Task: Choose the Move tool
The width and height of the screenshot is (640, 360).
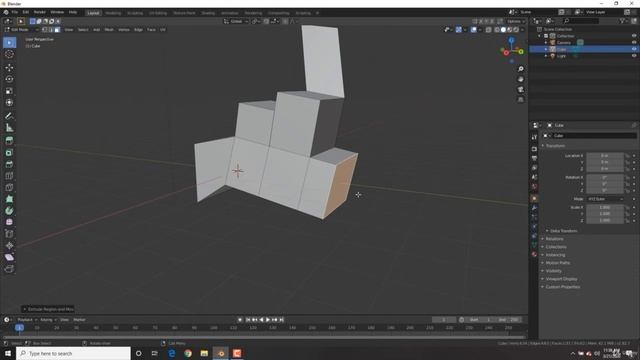Action: coord(9,67)
